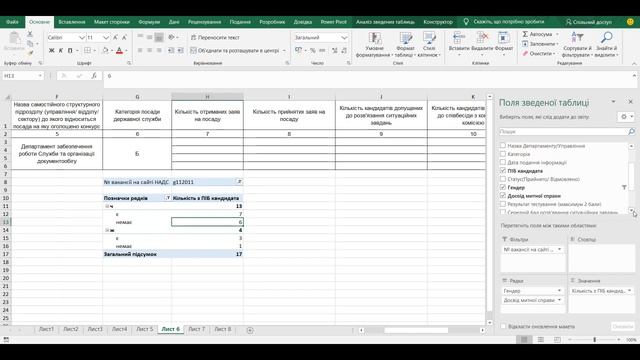Click the Font Color red A icon
640x360 pixels.
click(x=119, y=51)
